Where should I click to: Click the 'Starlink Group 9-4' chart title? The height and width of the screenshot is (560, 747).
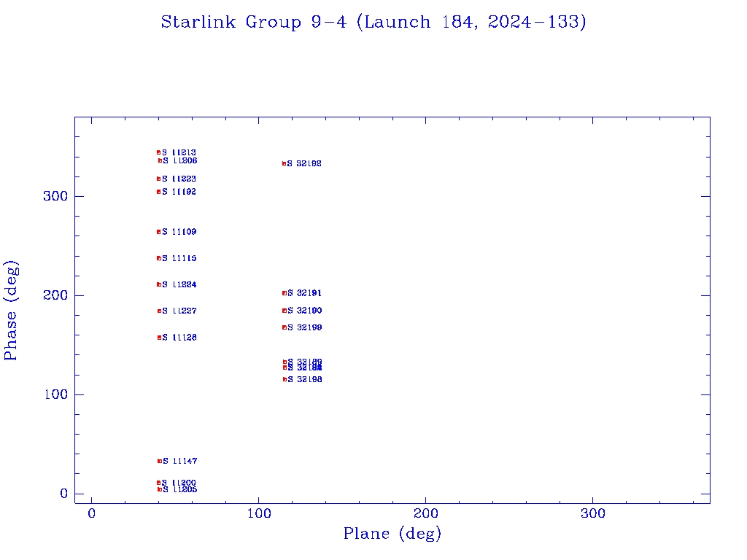[x=373, y=22]
